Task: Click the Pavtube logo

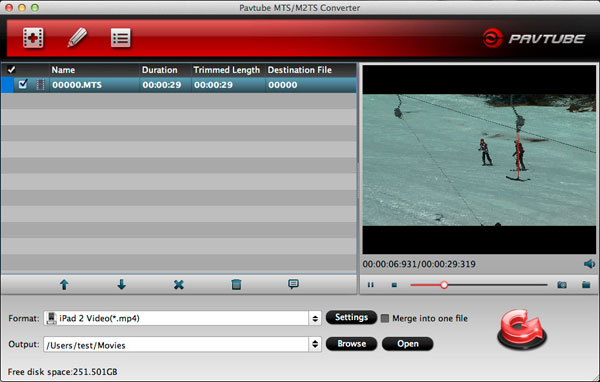Action: pyautogui.click(x=534, y=38)
